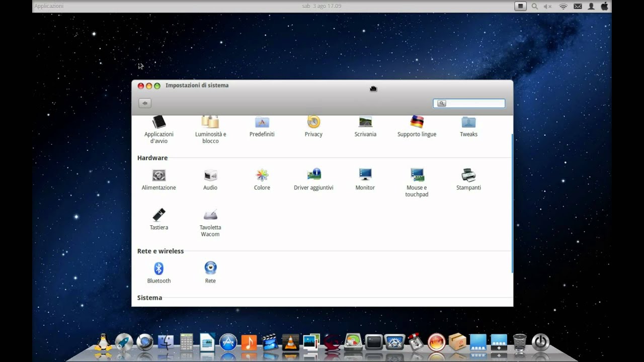This screenshot has height=362, width=644.
Task: Open the search magnifier in top panel
Action: click(x=534, y=6)
